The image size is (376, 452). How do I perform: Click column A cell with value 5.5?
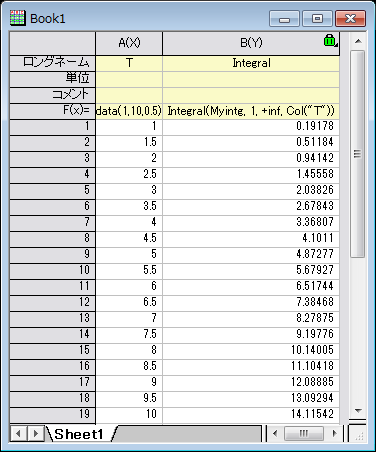(129, 271)
